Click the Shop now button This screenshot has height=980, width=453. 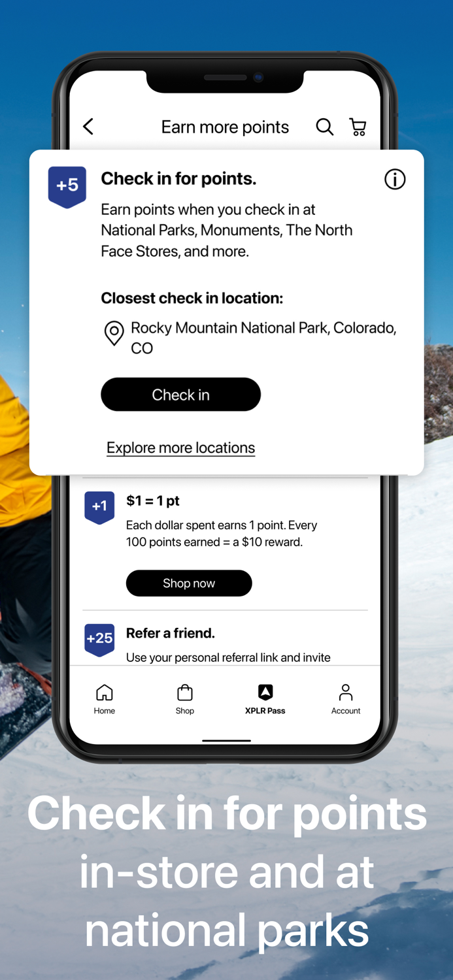tap(189, 583)
